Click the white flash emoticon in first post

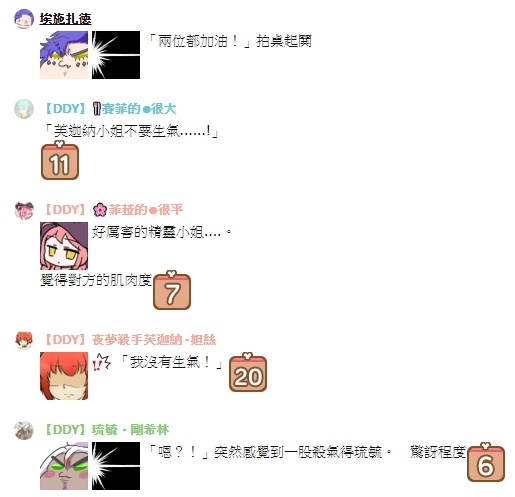[116, 55]
